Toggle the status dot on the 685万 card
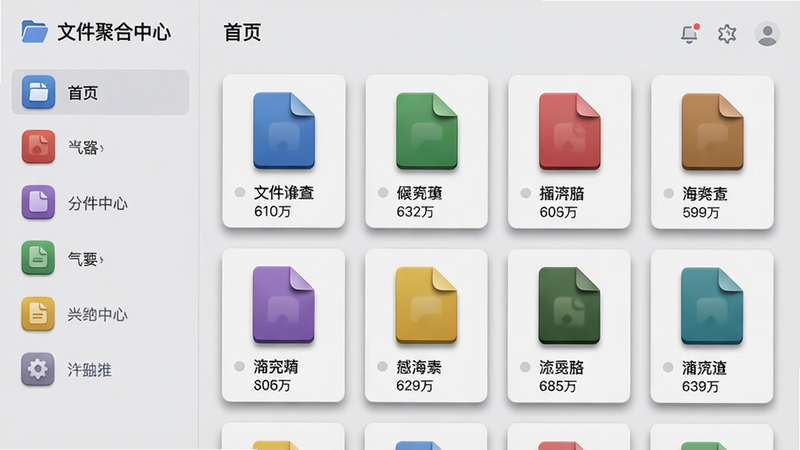This screenshot has width=800, height=450. [525, 367]
